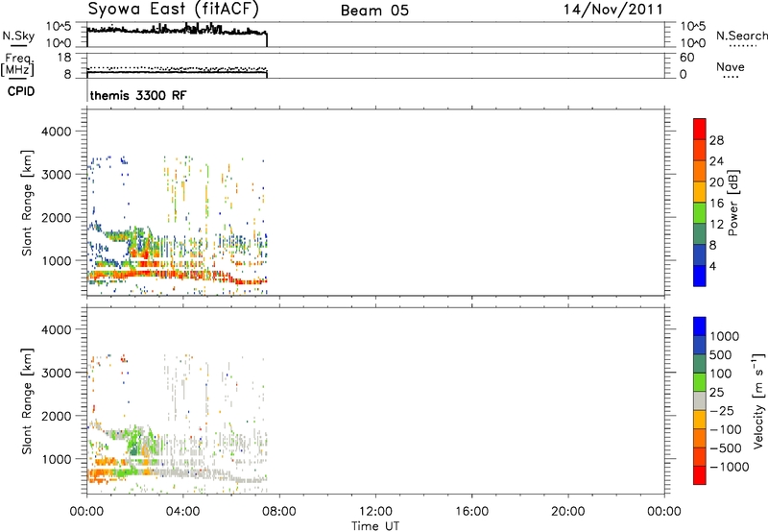Click the power panel 'Slant Range [km]' label

27,203
